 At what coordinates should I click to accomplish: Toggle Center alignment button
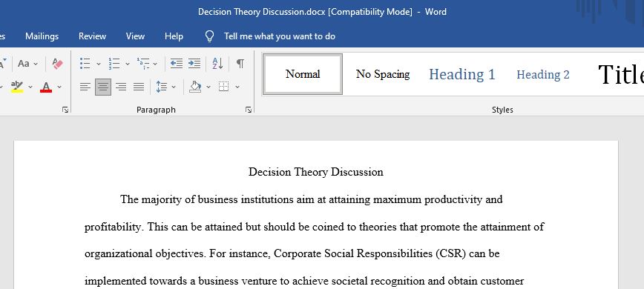coord(103,87)
